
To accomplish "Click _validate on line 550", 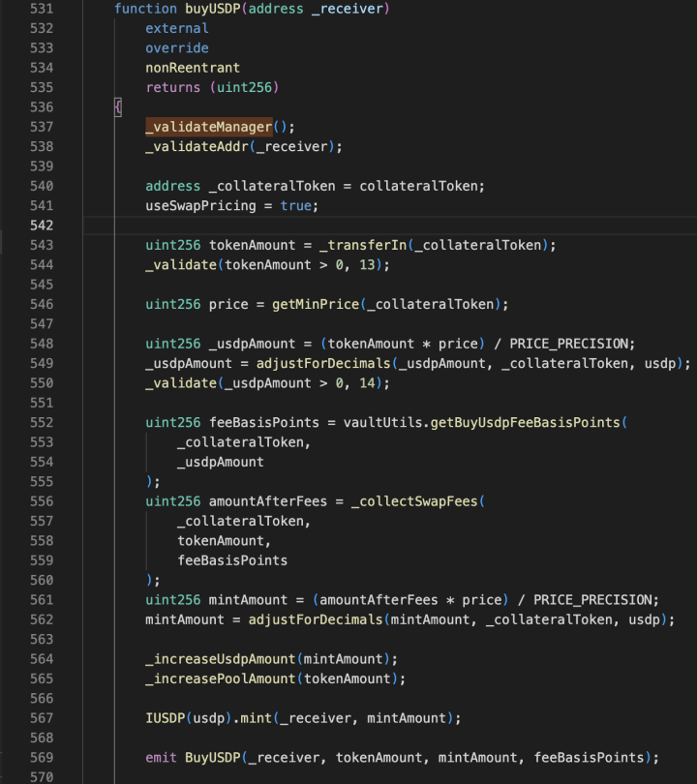I will pos(181,383).
